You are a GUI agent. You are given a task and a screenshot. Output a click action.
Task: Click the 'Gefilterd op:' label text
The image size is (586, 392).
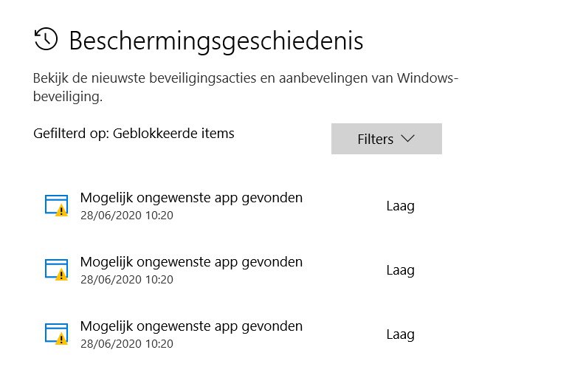coord(71,134)
